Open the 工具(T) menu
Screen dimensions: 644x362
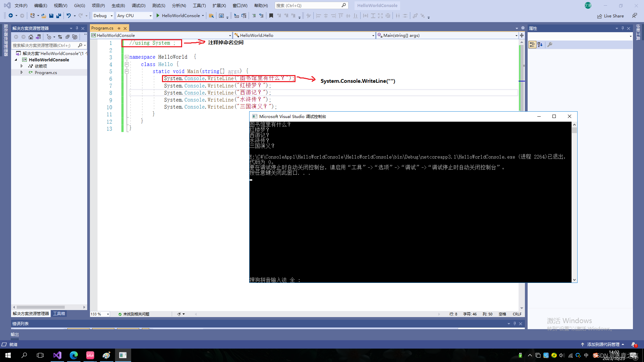point(199,5)
